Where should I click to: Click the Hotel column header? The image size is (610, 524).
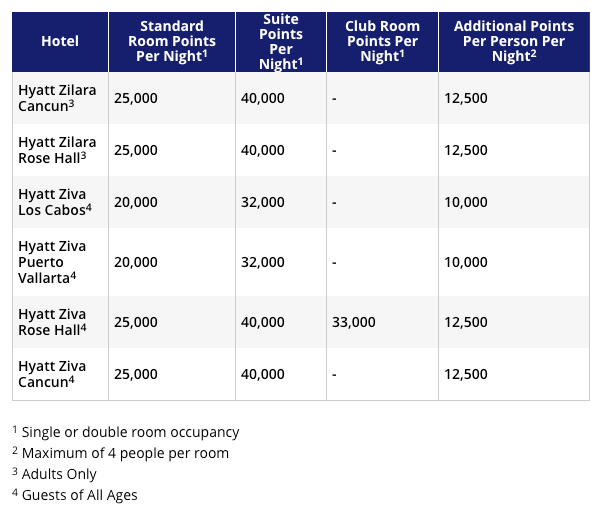[x=60, y=41]
